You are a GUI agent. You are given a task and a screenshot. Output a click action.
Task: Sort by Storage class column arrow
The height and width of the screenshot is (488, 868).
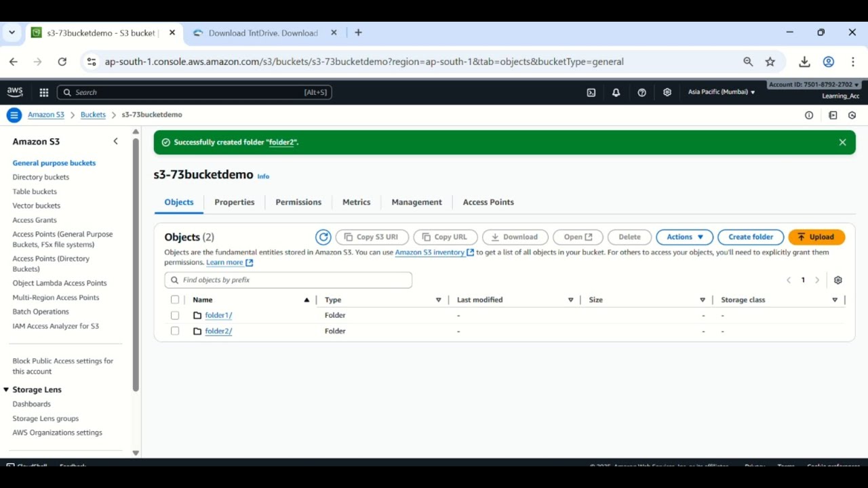(x=835, y=300)
